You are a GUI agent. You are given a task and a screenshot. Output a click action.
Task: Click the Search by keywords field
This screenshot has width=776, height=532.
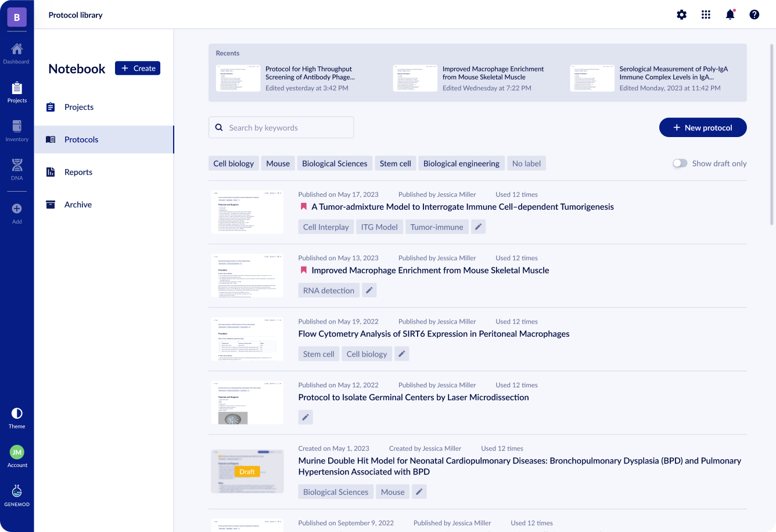(x=281, y=128)
